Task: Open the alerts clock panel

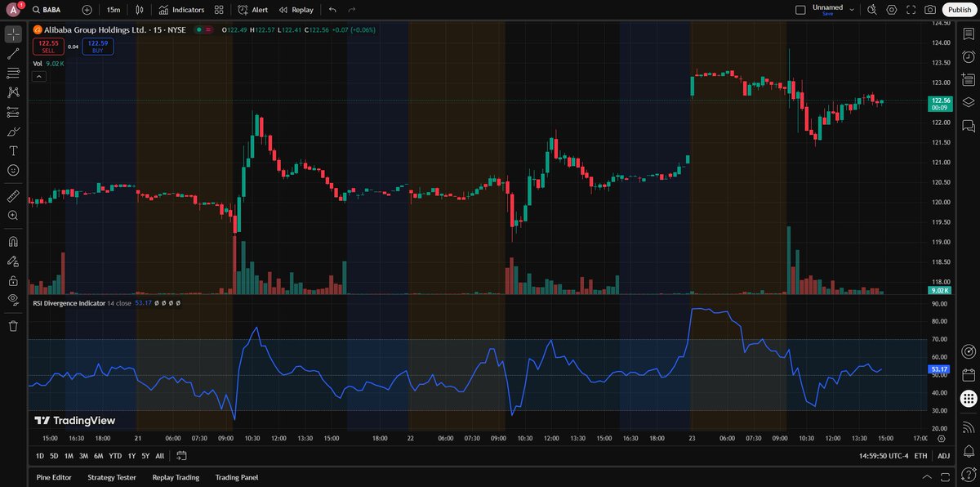Action: coord(968,57)
